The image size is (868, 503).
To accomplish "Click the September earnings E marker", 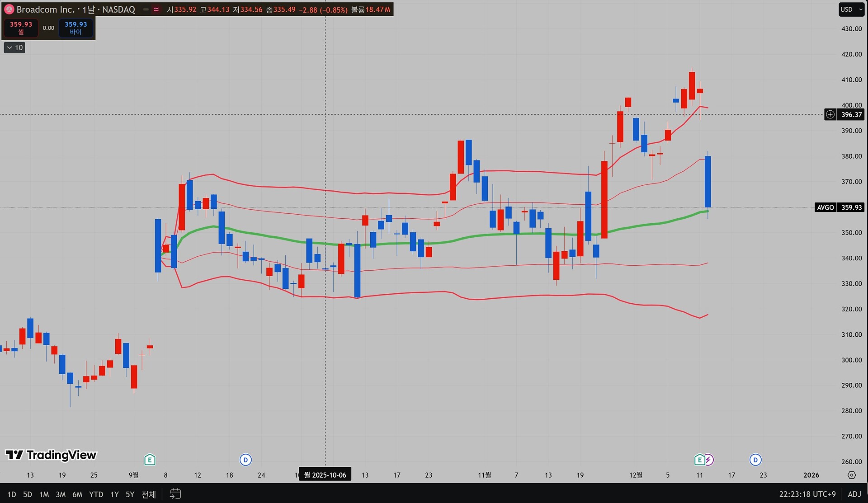I will coord(150,460).
